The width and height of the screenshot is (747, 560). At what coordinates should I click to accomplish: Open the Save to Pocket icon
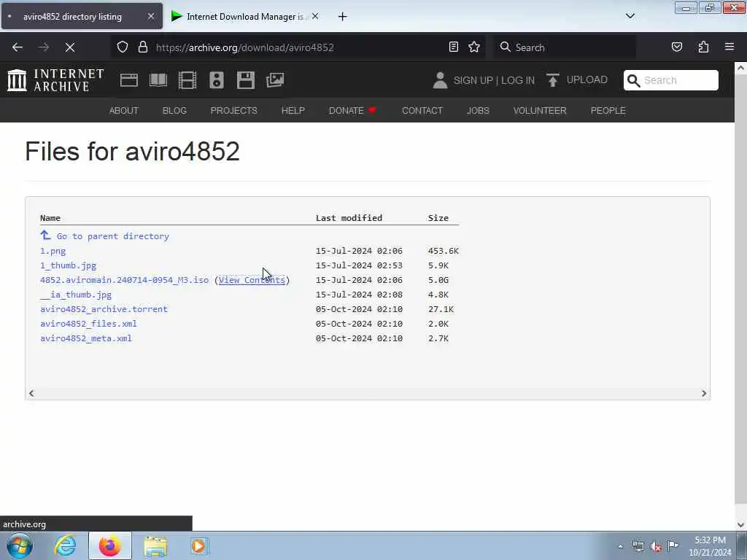tap(677, 47)
